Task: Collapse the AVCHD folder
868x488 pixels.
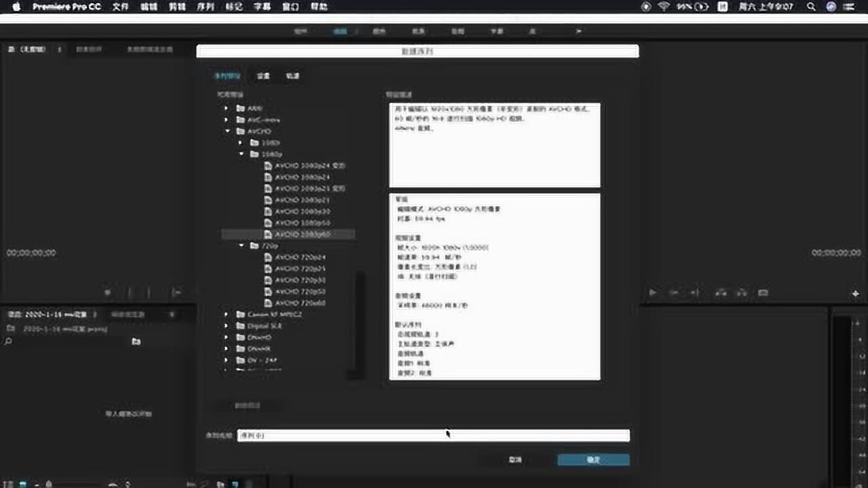Action: pyautogui.click(x=227, y=131)
